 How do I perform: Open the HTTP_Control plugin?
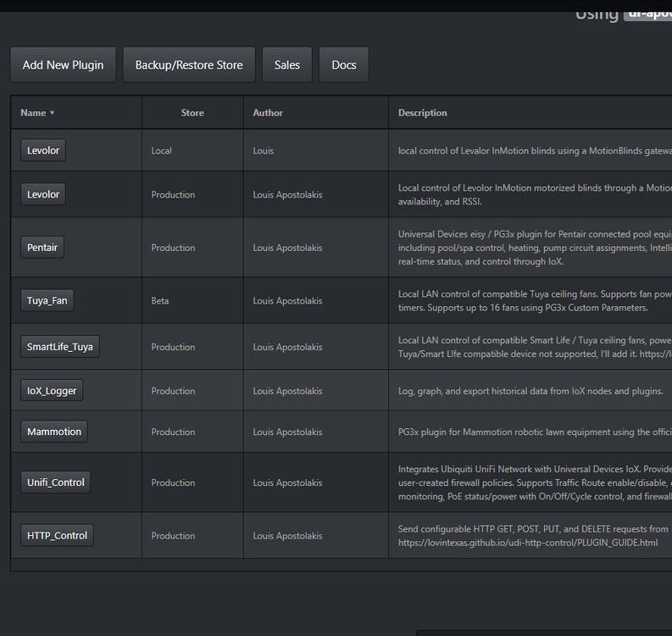pos(57,536)
